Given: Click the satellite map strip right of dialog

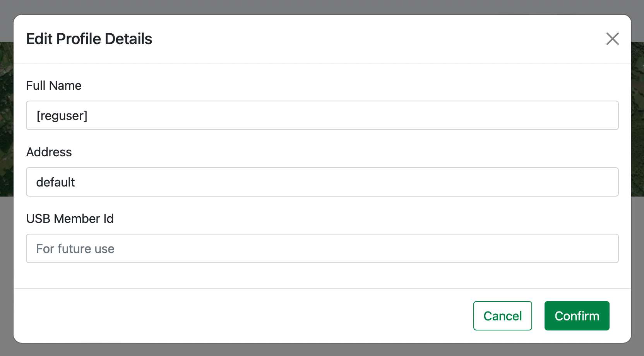Looking at the screenshot, I should pos(637,116).
